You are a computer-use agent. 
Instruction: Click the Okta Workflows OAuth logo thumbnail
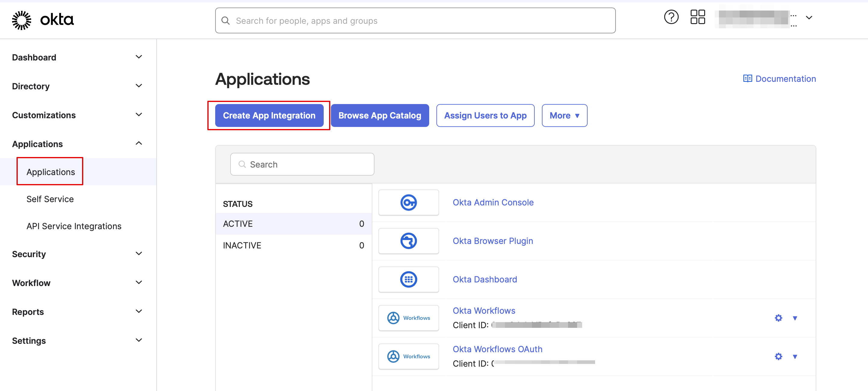point(408,356)
